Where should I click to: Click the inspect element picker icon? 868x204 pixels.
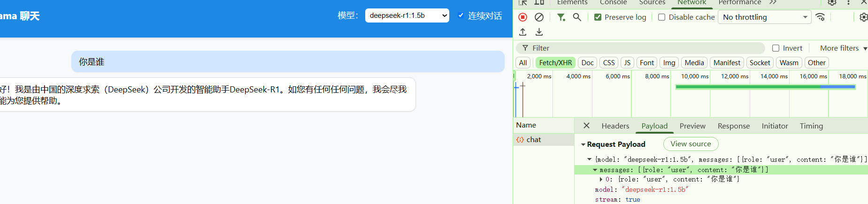[x=523, y=2]
